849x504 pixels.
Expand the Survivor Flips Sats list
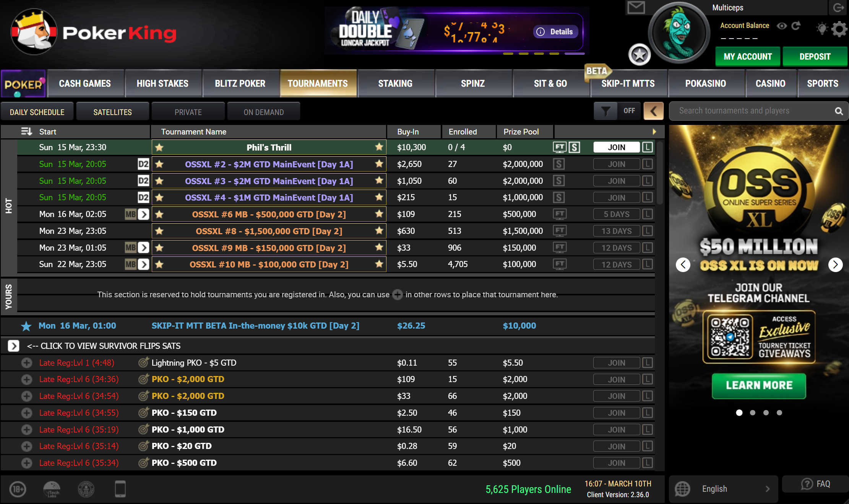tap(13, 346)
